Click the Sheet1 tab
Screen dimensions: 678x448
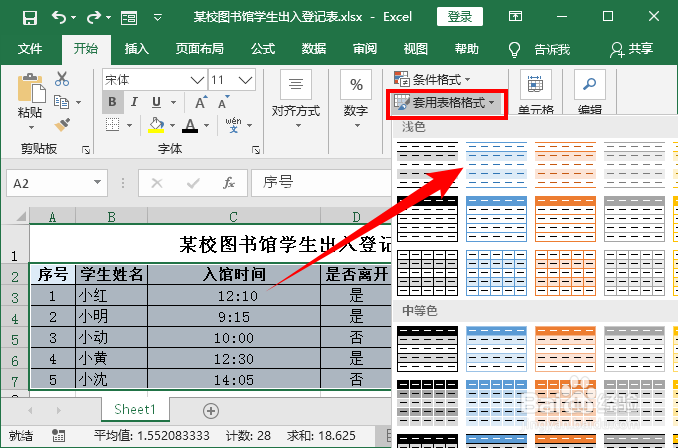[x=135, y=409]
